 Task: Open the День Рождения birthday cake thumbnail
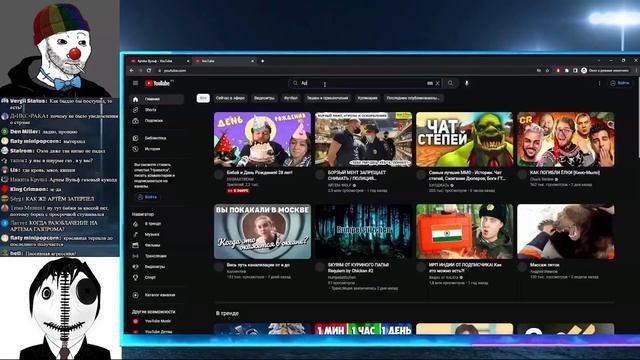pyautogui.click(x=262, y=139)
